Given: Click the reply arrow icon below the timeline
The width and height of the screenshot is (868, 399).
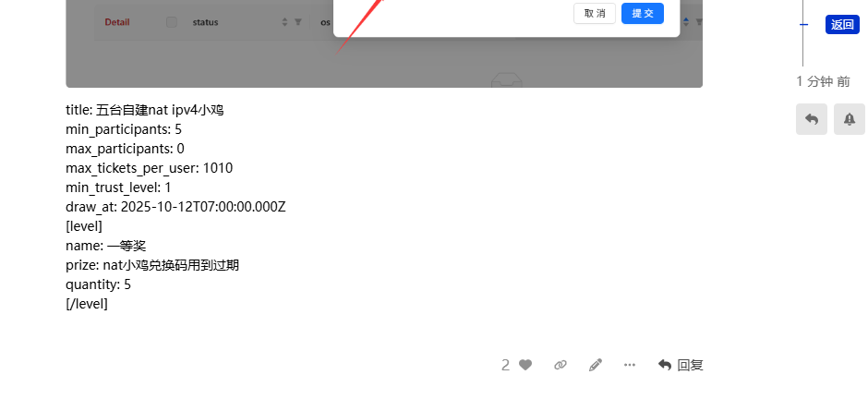Looking at the screenshot, I should 812,119.
